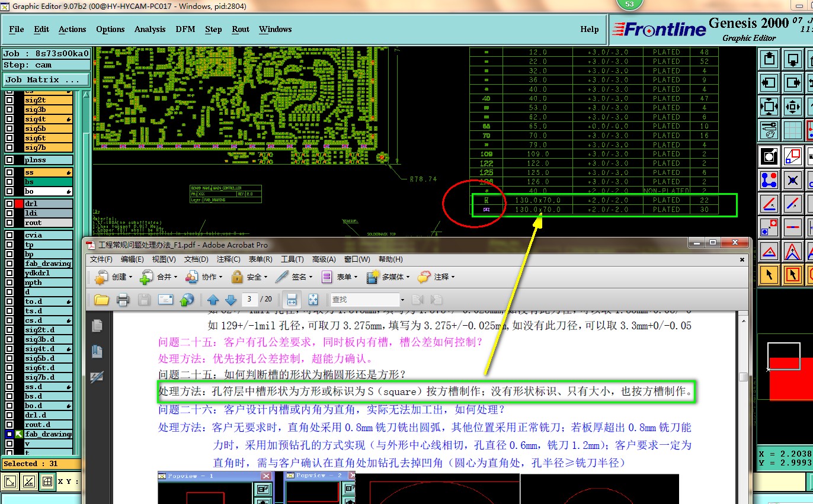This screenshot has width=813, height=504.
Task: Open the 多媒体 dropdown in Acrobat
Action: 388,277
